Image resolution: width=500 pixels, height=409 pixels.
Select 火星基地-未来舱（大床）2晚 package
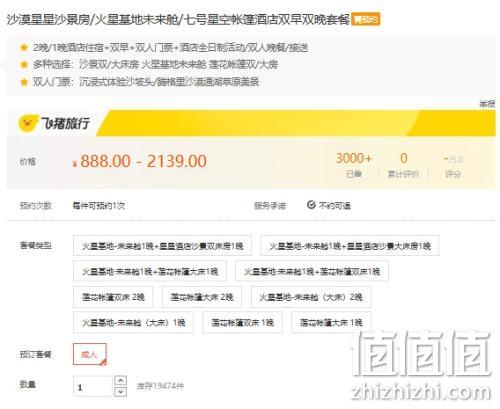tap(311, 297)
